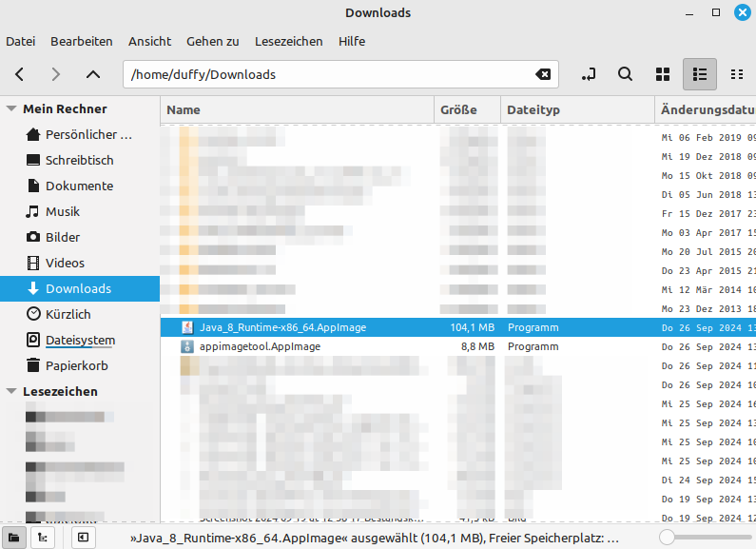Open the search magnifier tool
756x549 pixels.
tap(625, 74)
